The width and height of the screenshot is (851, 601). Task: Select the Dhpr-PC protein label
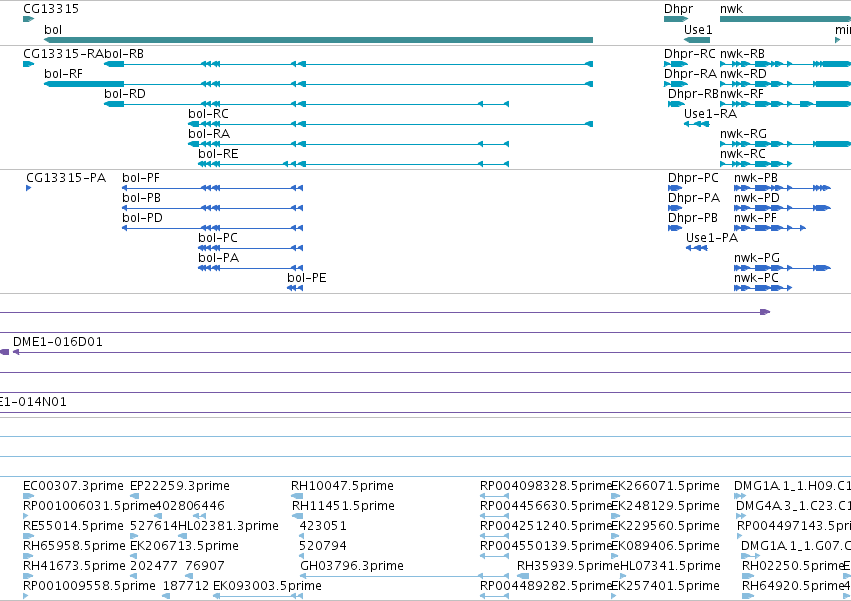(693, 178)
